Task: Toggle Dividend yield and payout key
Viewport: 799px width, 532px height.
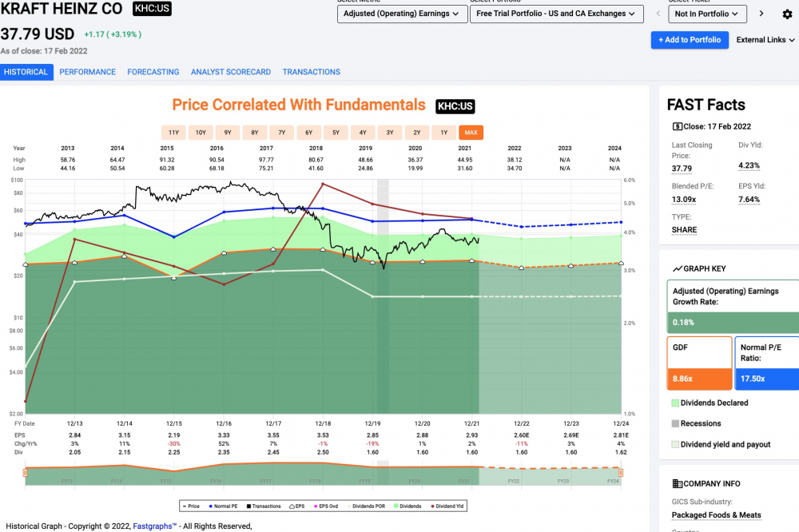Action: tap(721, 444)
